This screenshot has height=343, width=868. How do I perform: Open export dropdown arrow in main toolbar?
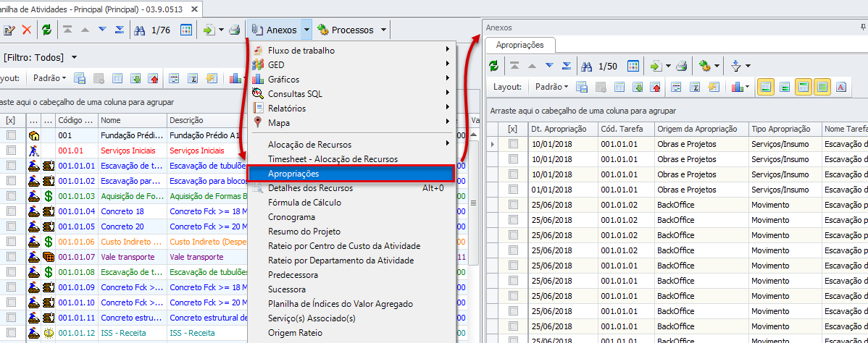click(x=222, y=30)
